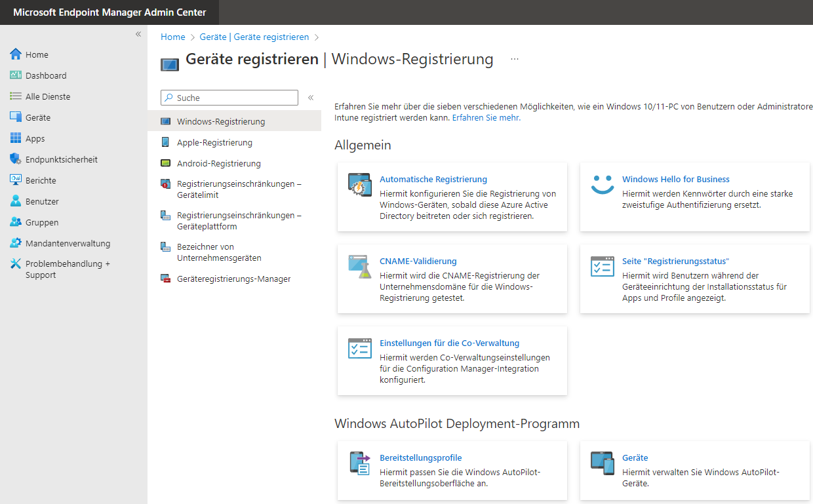
Task: Collapse the main left navigation sidebar
Action: tap(138, 34)
